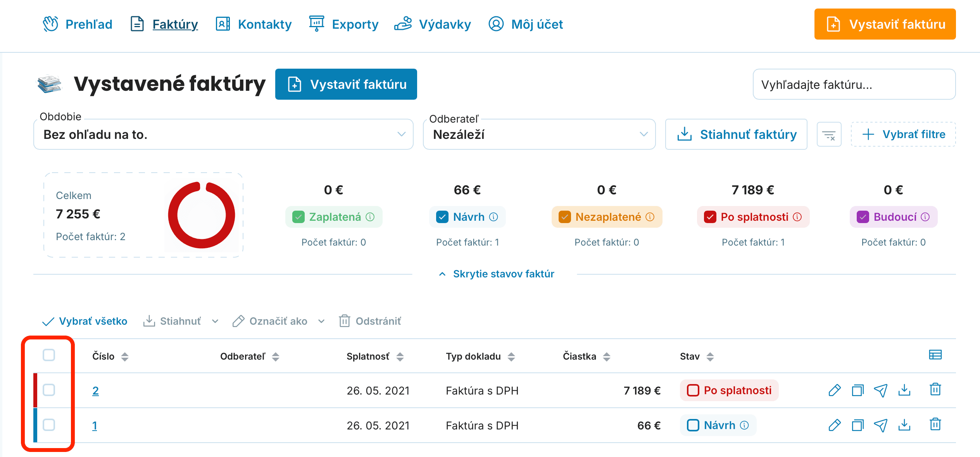Sort the table by Čiastka column
The height and width of the screenshot is (457, 980).
(587, 357)
